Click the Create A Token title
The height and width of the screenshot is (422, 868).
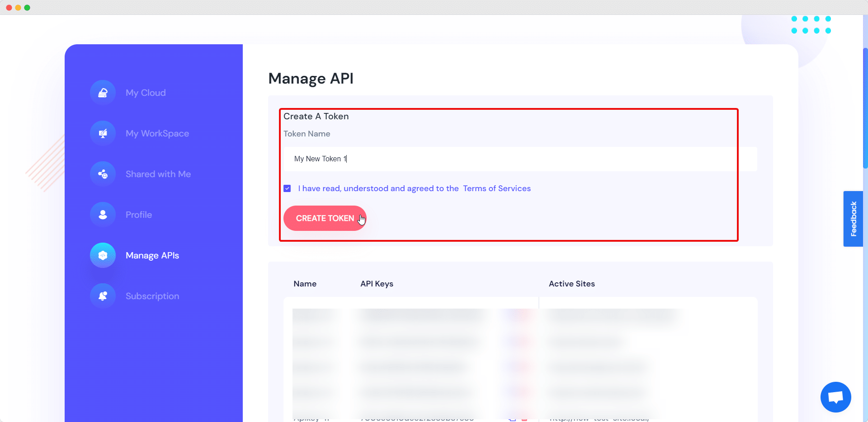coord(316,116)
